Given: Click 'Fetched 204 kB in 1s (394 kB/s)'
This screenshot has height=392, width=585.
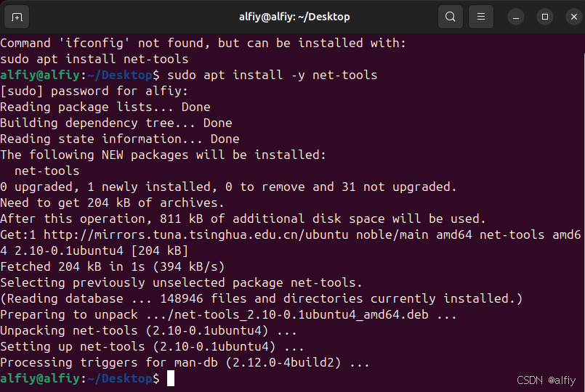Looking at the screenshot, I should [x=113, y=267].
